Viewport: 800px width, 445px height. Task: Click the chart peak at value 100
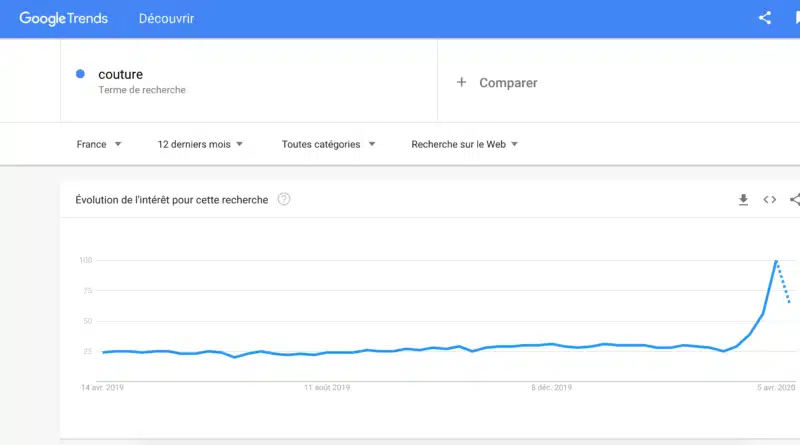coord(776,261)
